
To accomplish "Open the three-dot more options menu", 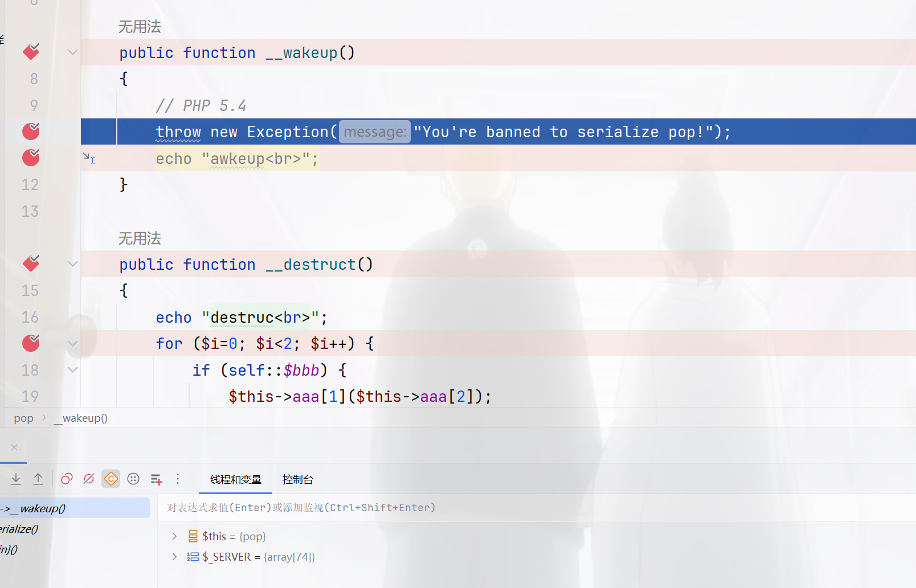I will pyautogui.click(x=178, y=479).
